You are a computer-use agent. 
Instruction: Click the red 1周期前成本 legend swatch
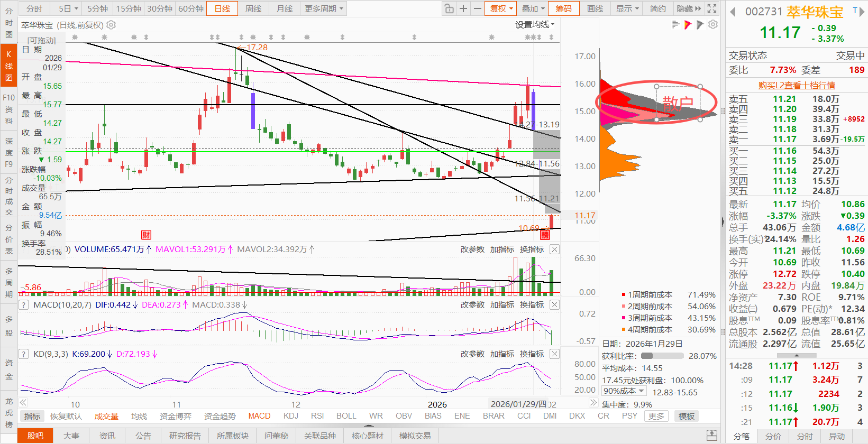tap(624, 295)
